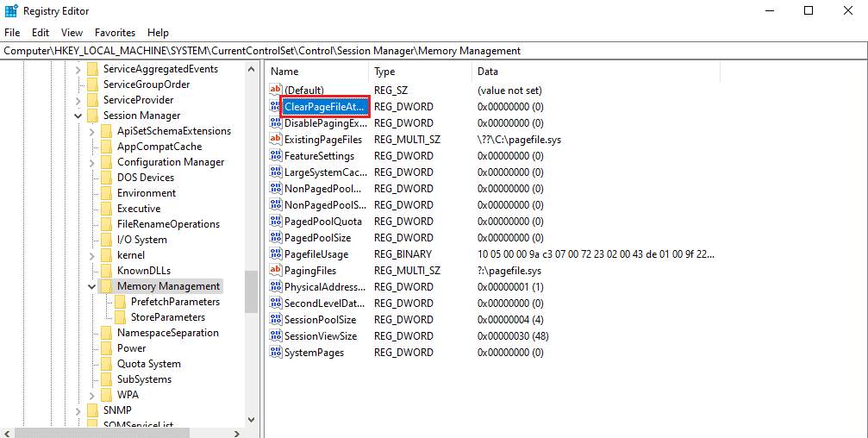This screenshot has height=438, width=868.
Task: Click the DisablePagingEx... value icon
Action: (x=275, y=123)
